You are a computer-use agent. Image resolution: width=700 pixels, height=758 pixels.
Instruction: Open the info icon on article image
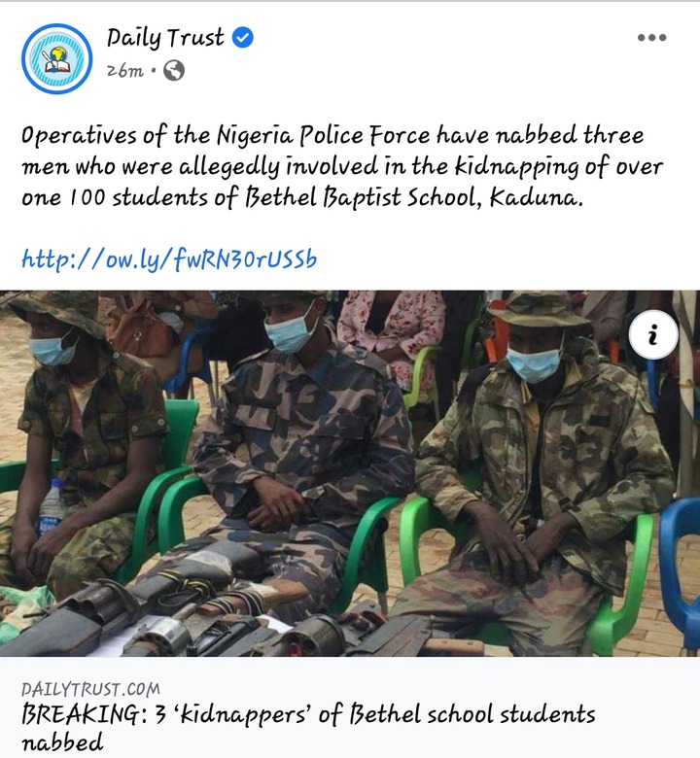pyautogui.click(x=653, y=334)
